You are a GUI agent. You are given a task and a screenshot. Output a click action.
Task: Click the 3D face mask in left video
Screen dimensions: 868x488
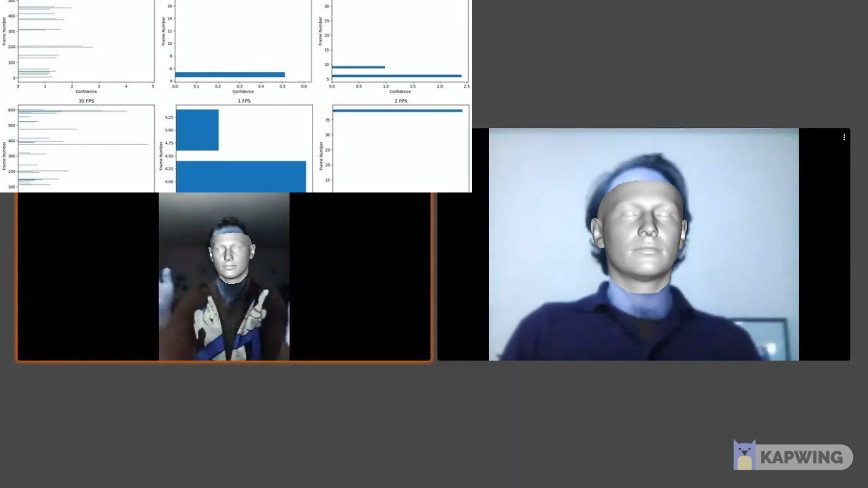[230, 258]
